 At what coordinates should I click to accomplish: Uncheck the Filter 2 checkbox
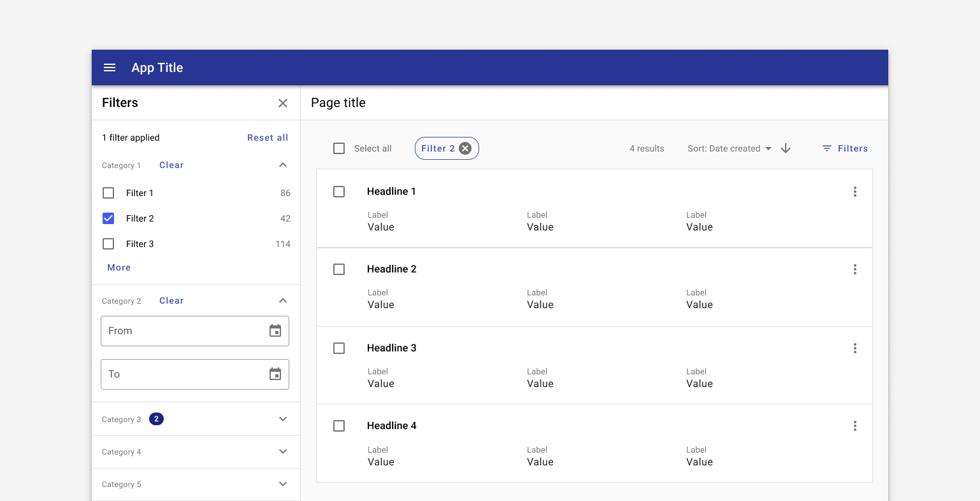[x=108, y=218]
